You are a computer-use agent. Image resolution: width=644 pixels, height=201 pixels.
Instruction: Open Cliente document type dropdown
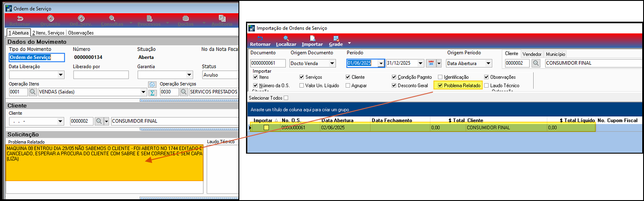click(61, 121)
